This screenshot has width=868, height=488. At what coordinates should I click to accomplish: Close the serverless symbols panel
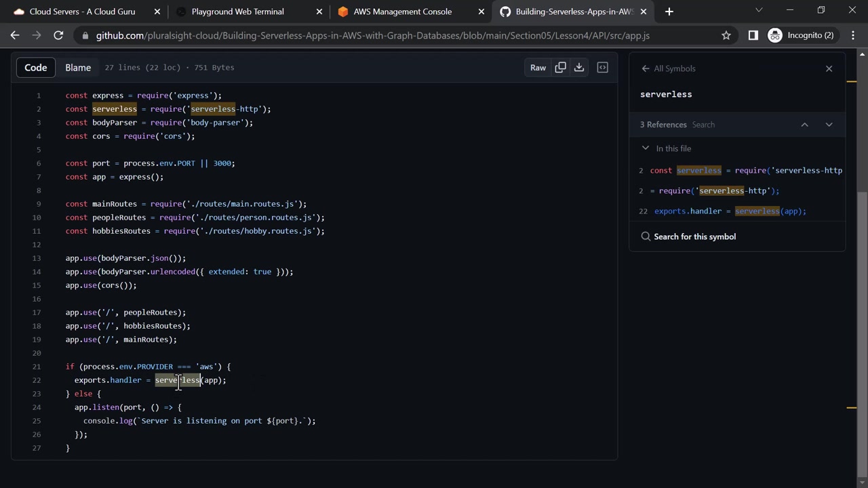point(829,68)
